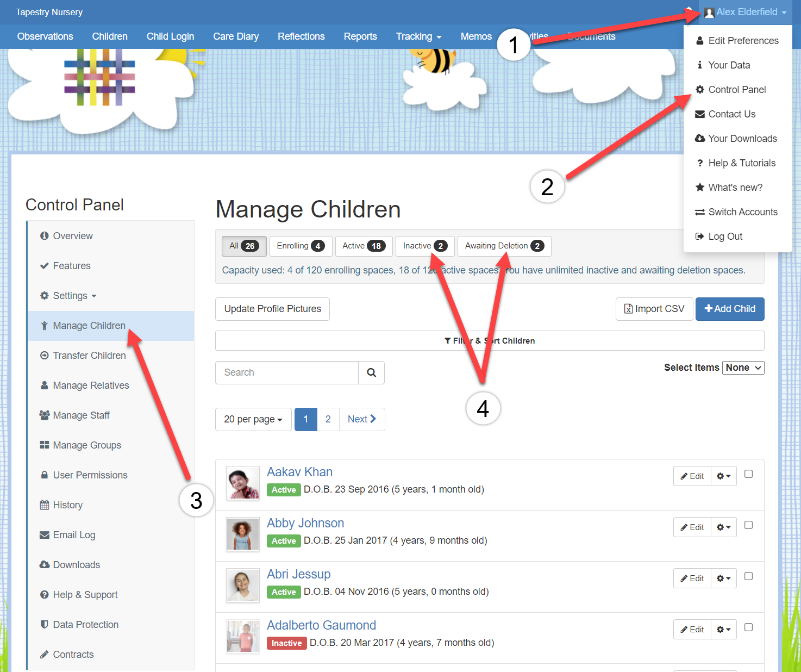
Task: Go to the Next page of children
Action: click(x=362, y=419)
